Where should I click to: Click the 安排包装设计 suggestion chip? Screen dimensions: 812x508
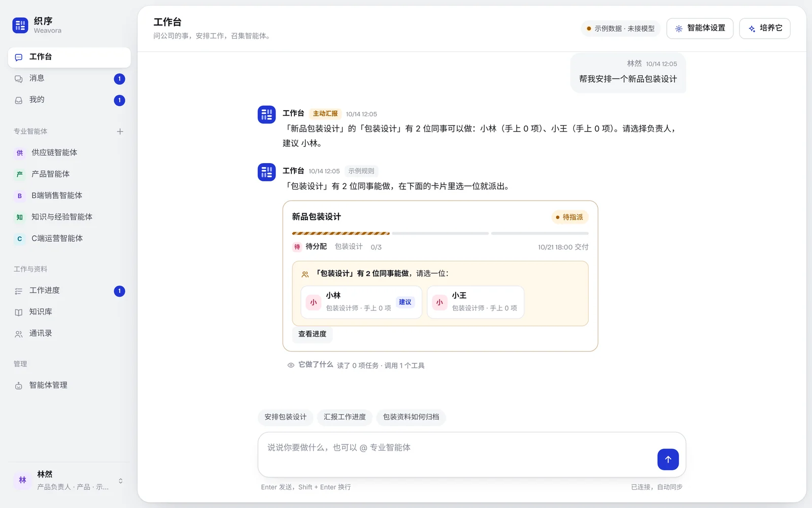(285, 417)
